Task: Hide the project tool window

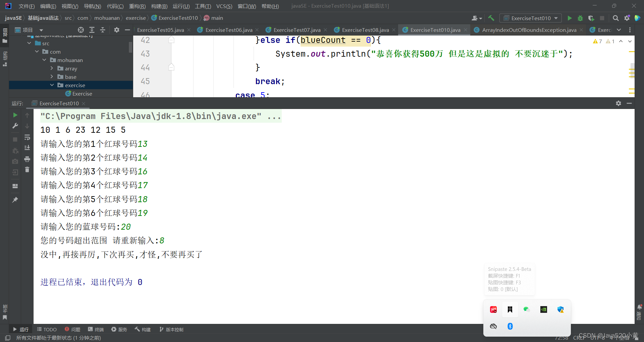Action: (127, 30)
